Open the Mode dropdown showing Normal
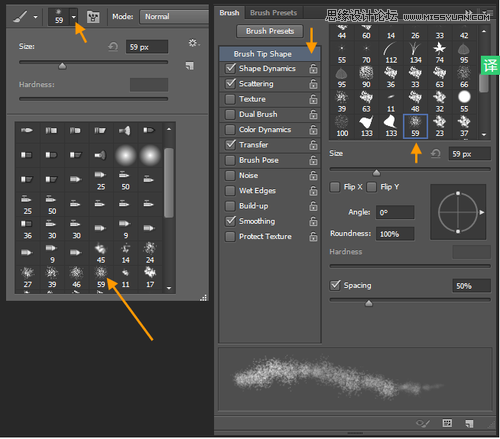The image size is (500, 439). point(174,17)
